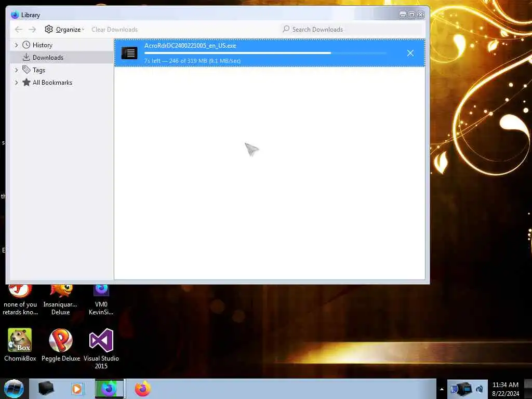Click the '7s left — 246 of 319 MB' status
The width and height of the screenshot is (532, 399).
(x=192, y=61)
